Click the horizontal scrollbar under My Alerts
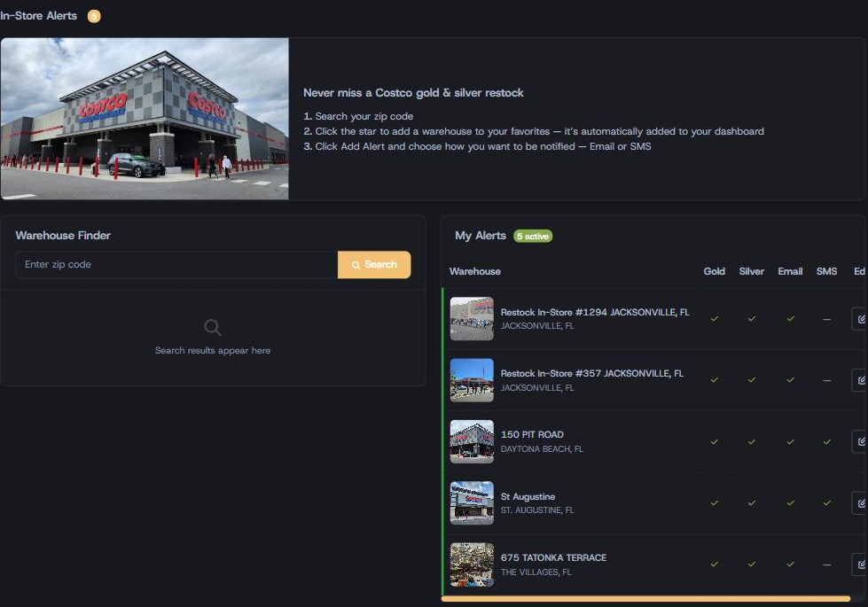The width and height of the screenshot is (868, 607). [x=645, y=599]
